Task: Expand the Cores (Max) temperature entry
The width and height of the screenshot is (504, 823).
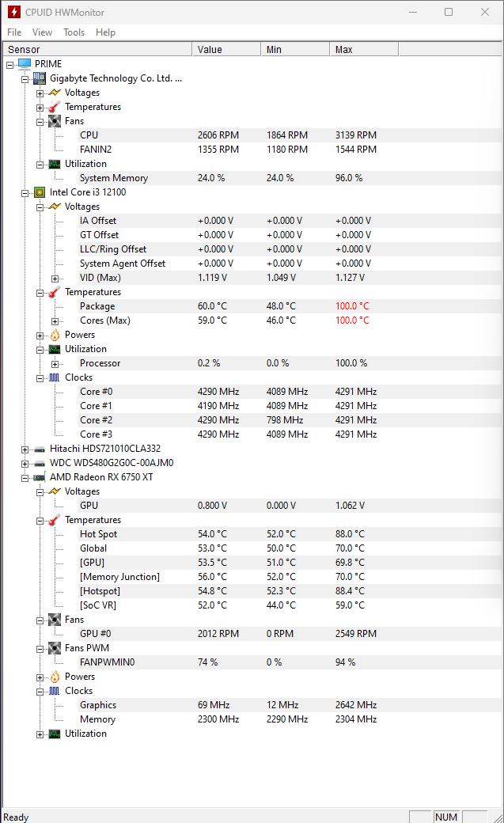Action: tap(55, 321)
